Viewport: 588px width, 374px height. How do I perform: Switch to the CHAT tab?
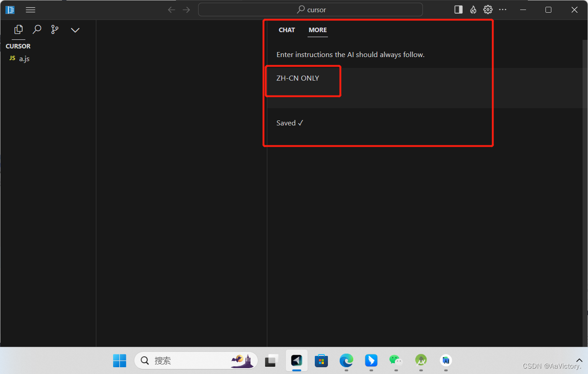click(287, 30)
